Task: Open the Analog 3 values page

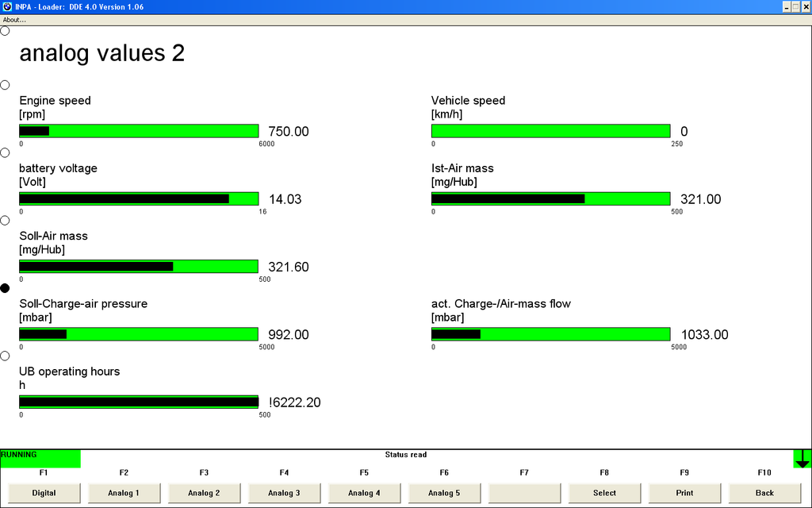Action: pyautogui.click(x=284, y=493)
